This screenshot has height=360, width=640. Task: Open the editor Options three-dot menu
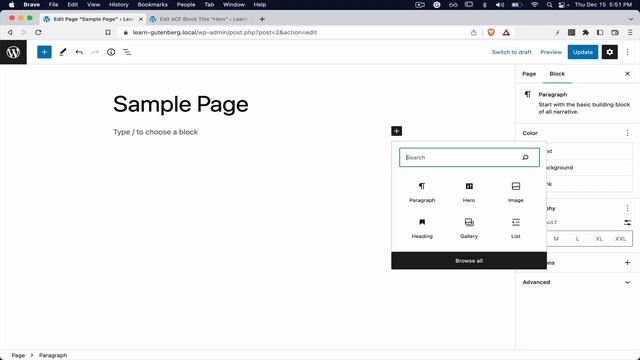coord(627,52)
